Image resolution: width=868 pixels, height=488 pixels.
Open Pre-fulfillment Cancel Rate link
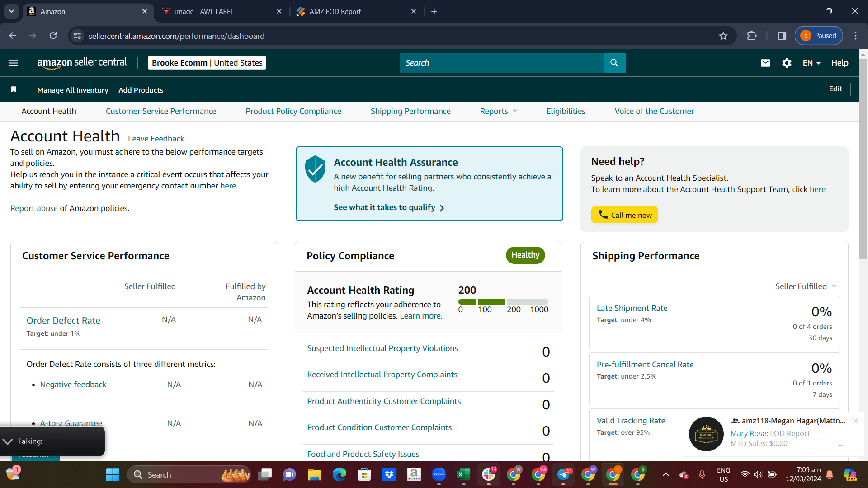(645, 365)
